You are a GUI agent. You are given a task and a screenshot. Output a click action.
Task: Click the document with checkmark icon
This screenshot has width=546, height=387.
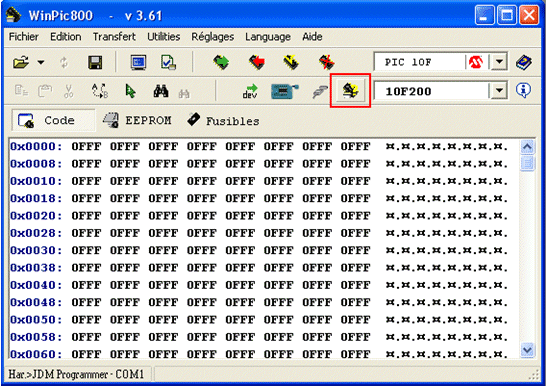pyautogui.click(x=169, y=63)
